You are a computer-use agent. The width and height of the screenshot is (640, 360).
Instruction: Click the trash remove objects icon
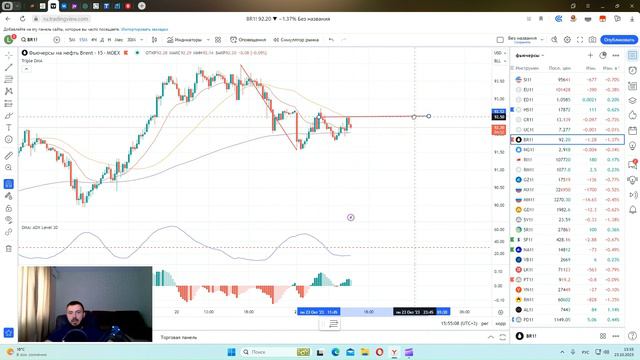click(9, 249)
